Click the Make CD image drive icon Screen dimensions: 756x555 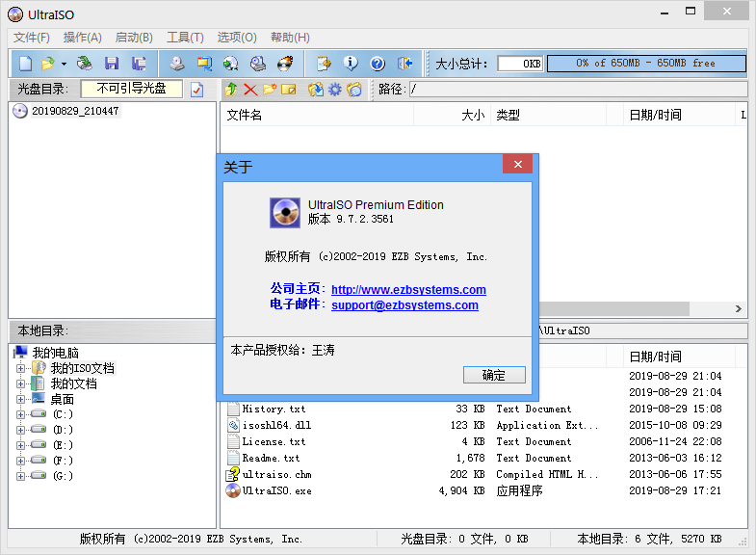[x=177, y=64]
